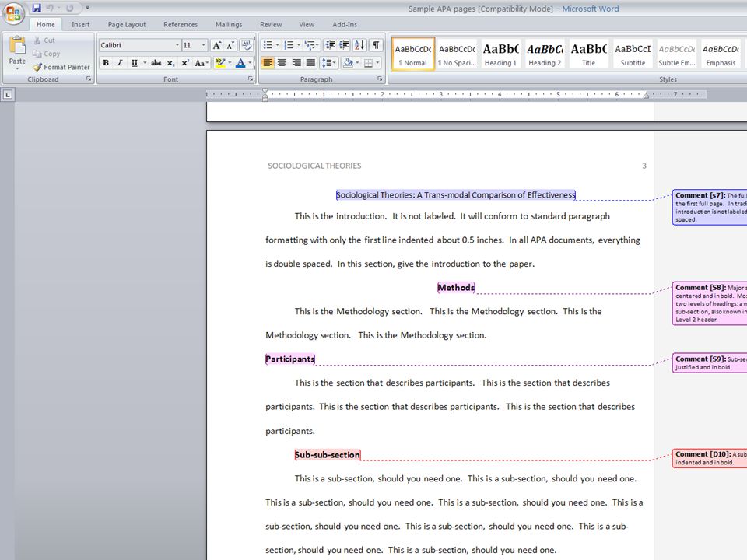This screenshot has width=747, height=560.
Task: Switch to the Review tab
Action: (271, 24)
